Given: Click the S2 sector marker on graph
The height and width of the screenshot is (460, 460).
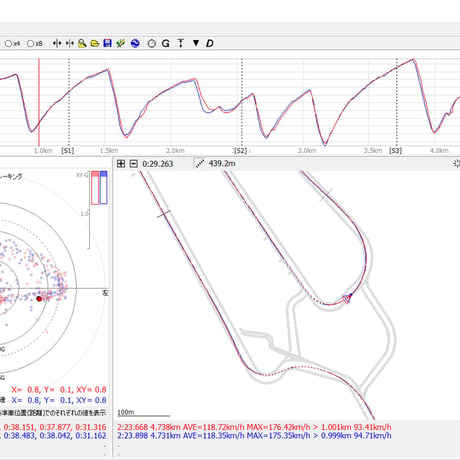Looking at the screenshot, I should click(241, 151).
